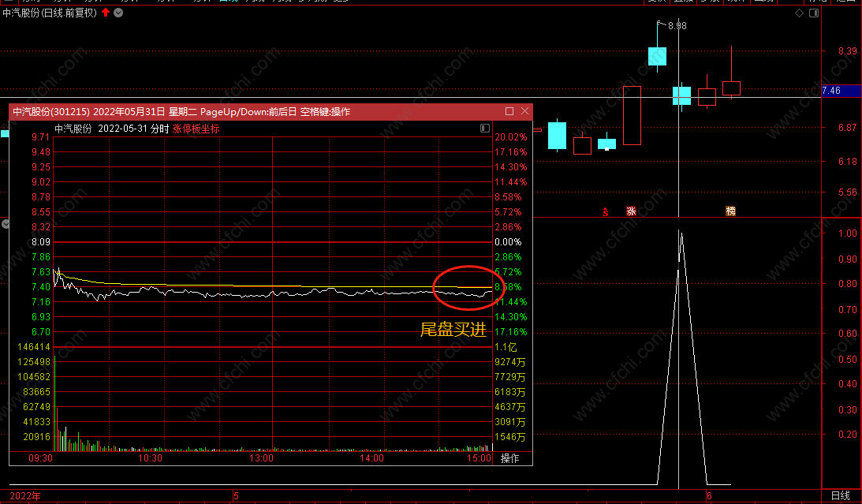
Task: Click the 9274万 turnover label
Action: point(510,362)
